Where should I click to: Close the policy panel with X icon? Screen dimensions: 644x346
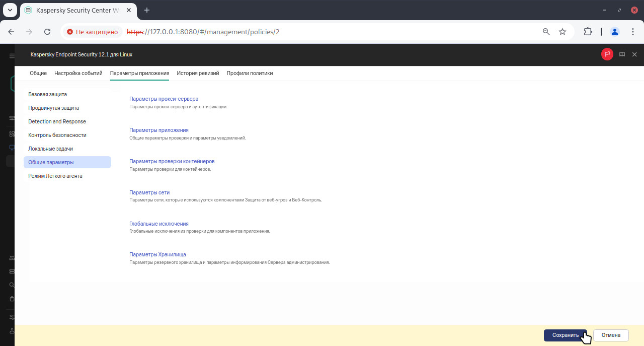635,54
